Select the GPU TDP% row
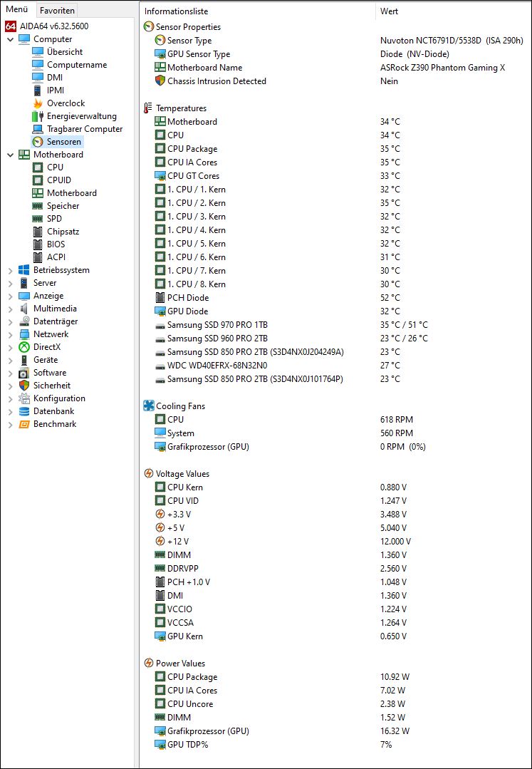Viewport: 532px width, 769px height. 335,745
